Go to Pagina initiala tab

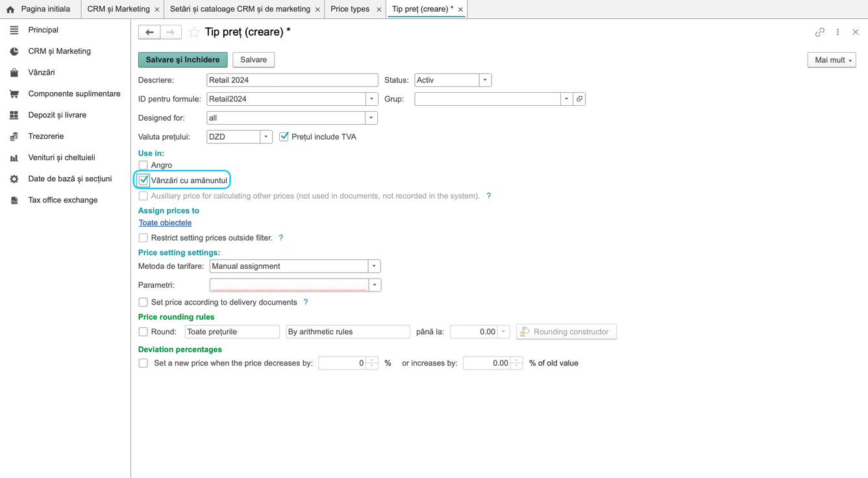click(x=40, y=9)
